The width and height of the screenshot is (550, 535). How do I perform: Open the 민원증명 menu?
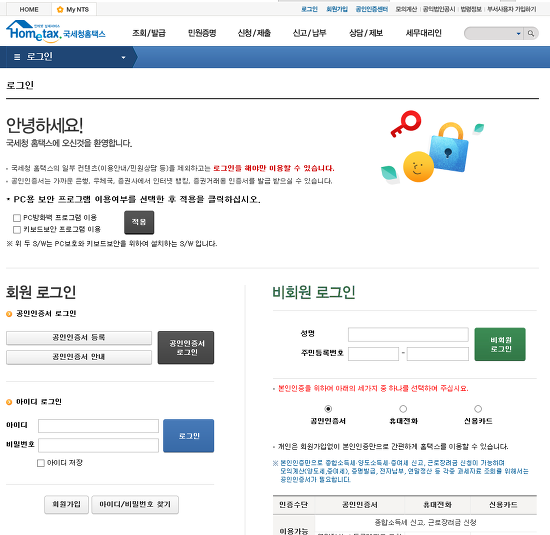[202, 33]
